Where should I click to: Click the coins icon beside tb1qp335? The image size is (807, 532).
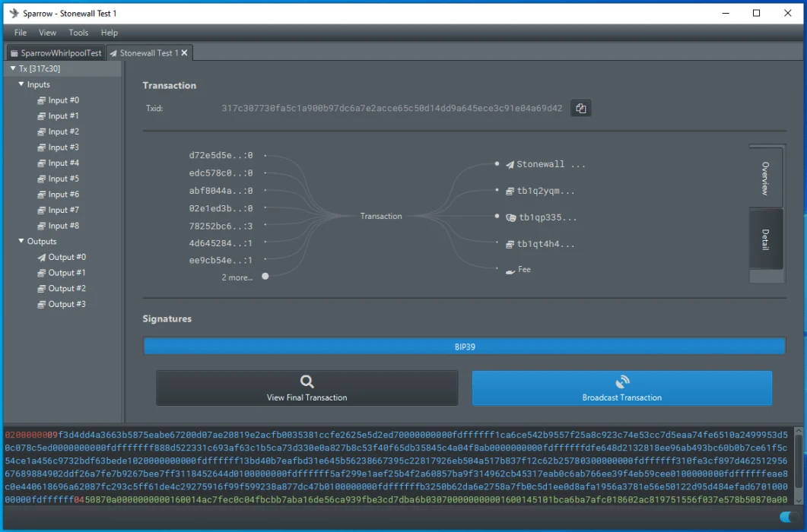[x=510, y=217]
